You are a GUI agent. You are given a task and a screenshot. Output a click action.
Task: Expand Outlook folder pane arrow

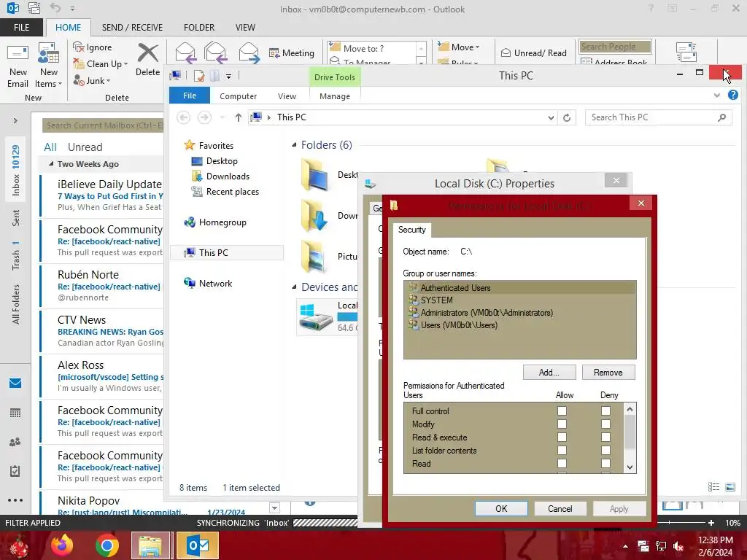point(15,120)
